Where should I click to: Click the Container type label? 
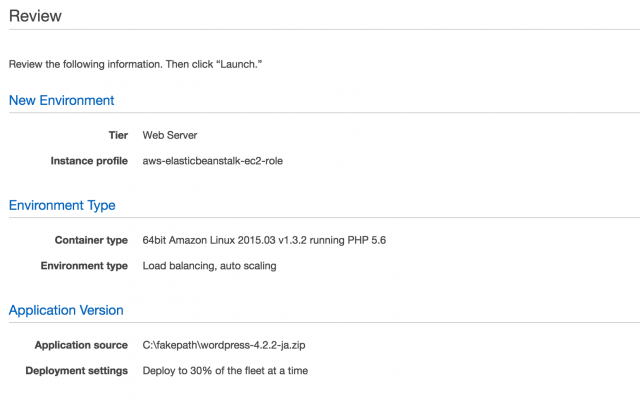point(91,240)
